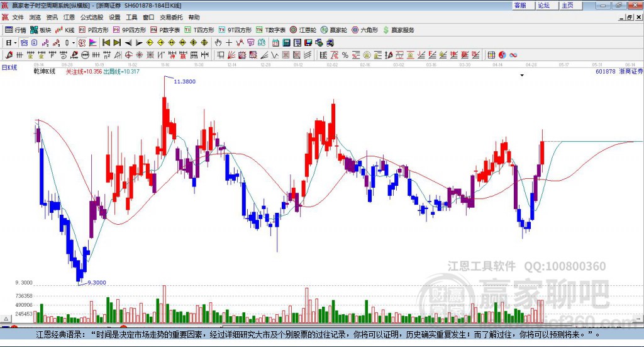Open the 浏览 menu

35,17
